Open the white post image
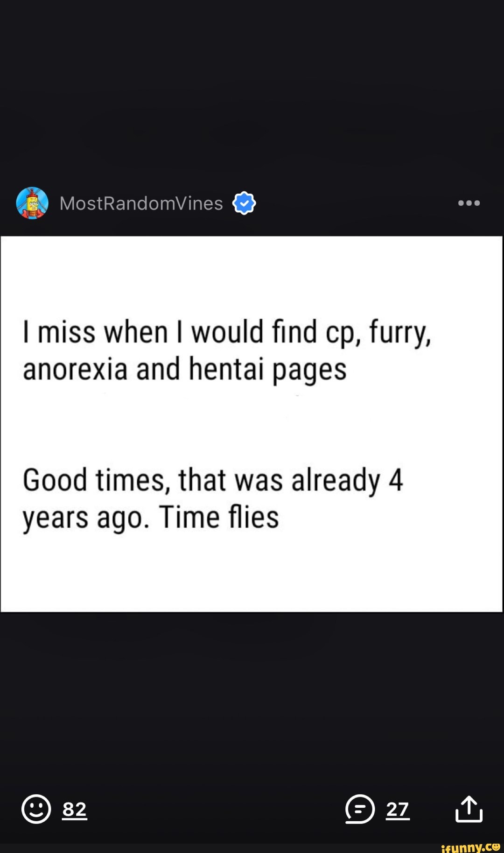 click(x=252, y=424)
